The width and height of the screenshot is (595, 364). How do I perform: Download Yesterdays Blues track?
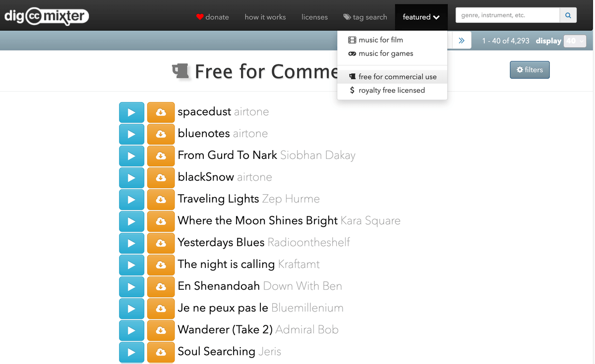161,243
